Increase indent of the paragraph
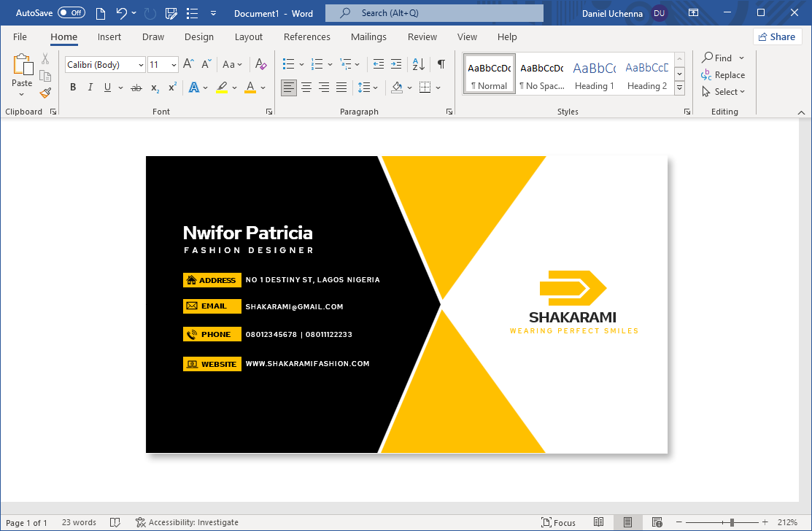Image resolution: width=812 pixels, height=531 pixels. point(395,64)
